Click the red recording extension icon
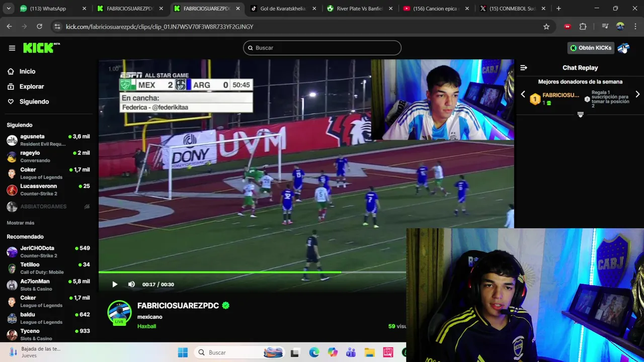 [x=568, y=27]
